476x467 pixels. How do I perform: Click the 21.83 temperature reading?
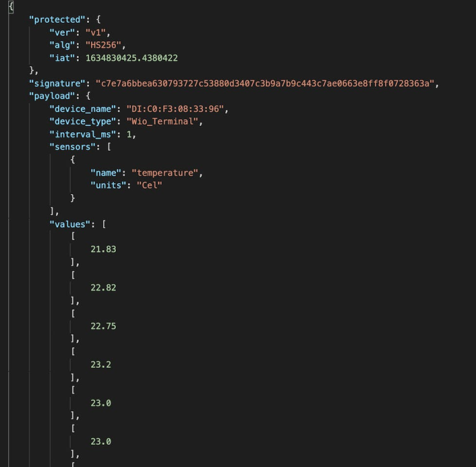coord(103,249)
